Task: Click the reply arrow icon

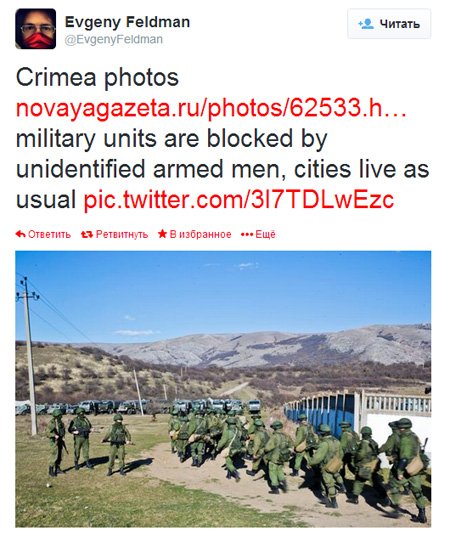Action: tap(20, 234)
